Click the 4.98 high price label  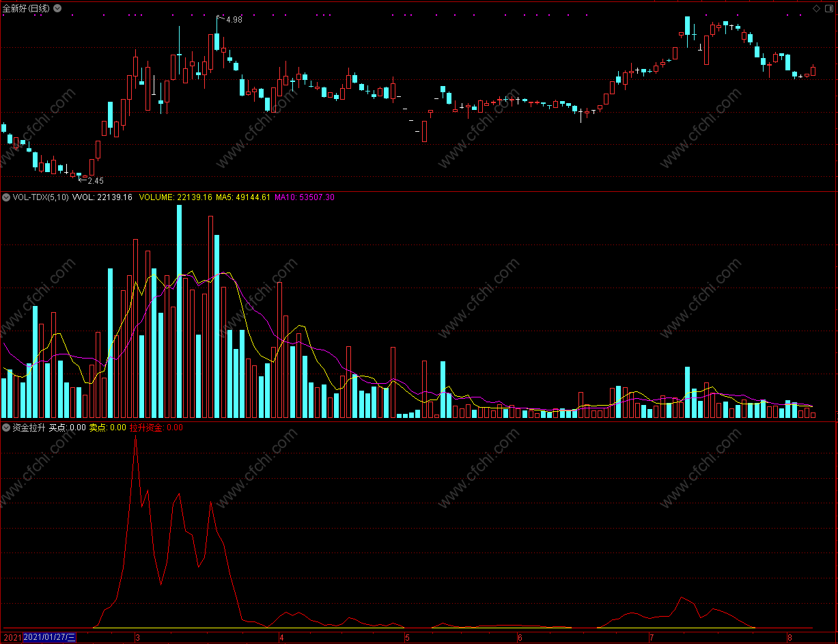[x=234, y=20]
